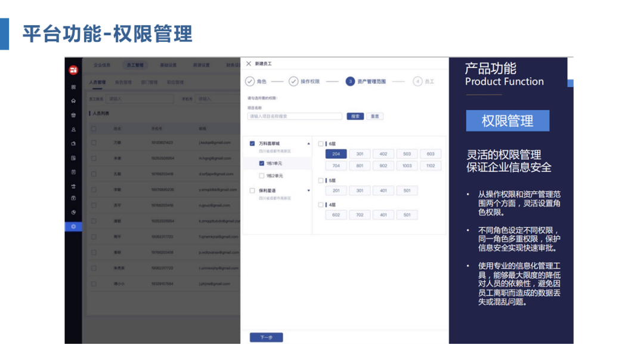Image resolution: width=644 pixels, height=363 pixels.
Task: Open the 人员管理 sub-tab
Action: (97, 82)
